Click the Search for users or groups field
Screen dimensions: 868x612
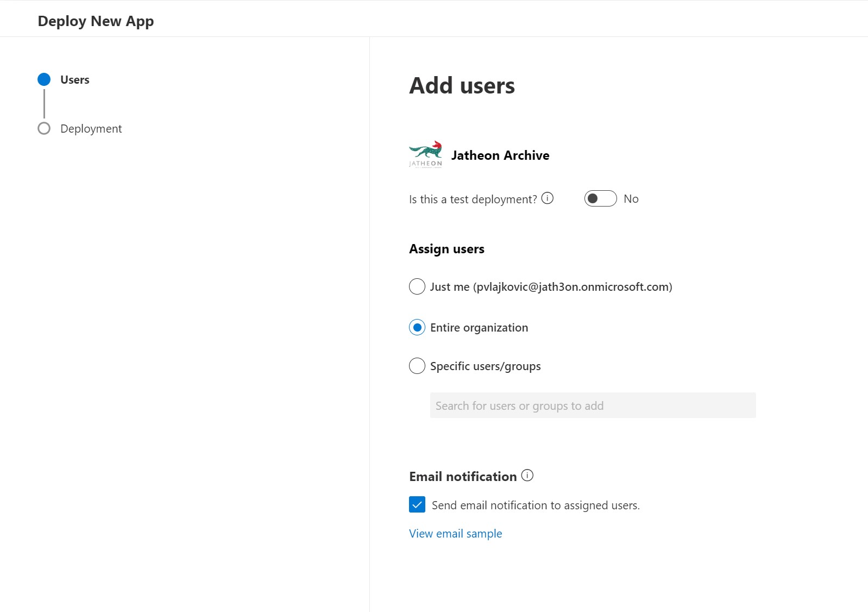(593, 405)
